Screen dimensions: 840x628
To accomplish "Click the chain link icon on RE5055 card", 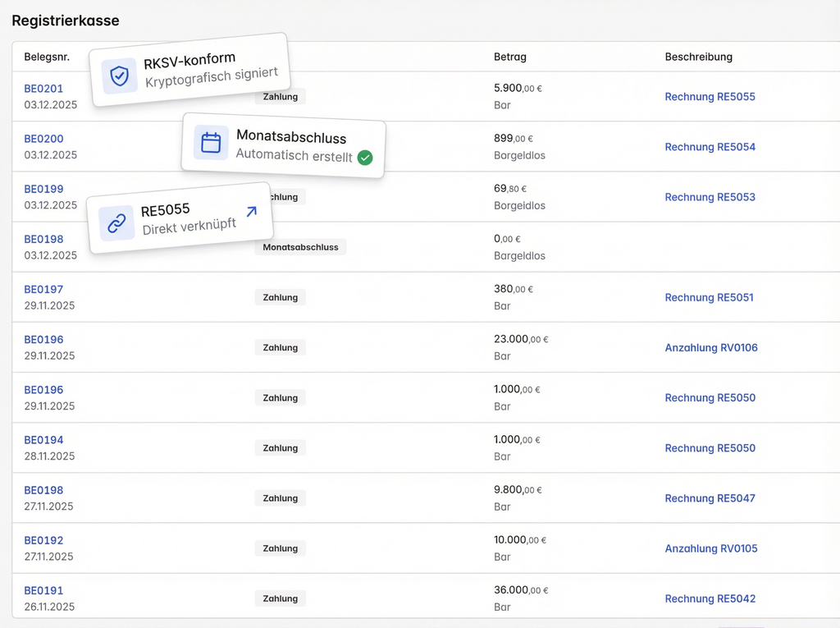I will [x=116, y=223].
